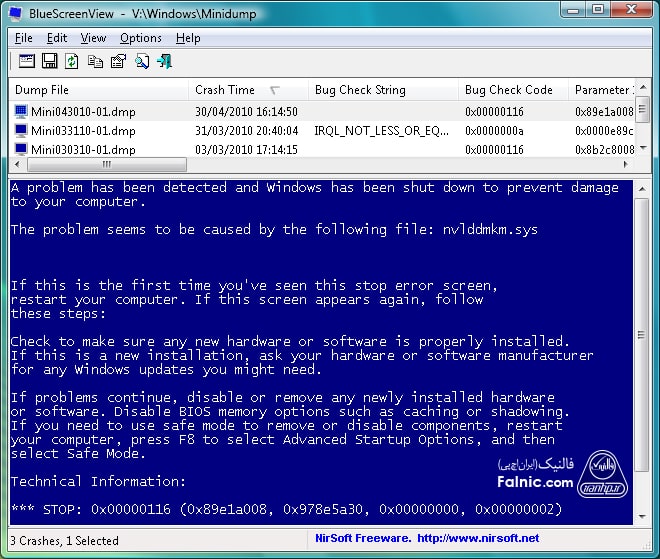
Task: Open the File menu
Action: click(x=24, y=38)
